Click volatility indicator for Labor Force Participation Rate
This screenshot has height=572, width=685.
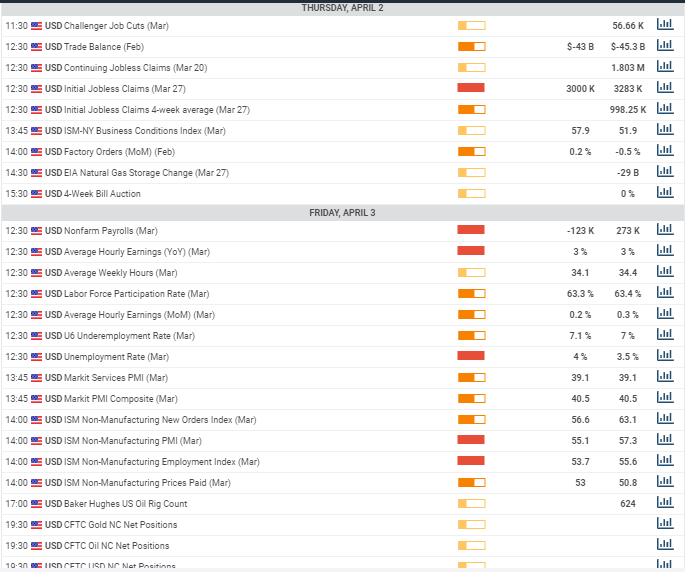(471, 293)
